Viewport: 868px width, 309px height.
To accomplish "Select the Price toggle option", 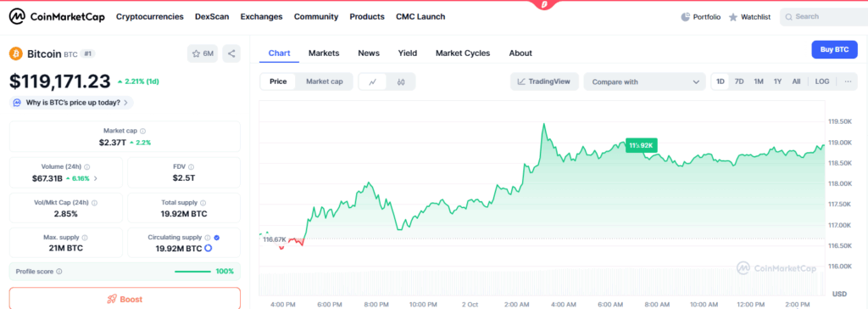I will pos(278,81).
